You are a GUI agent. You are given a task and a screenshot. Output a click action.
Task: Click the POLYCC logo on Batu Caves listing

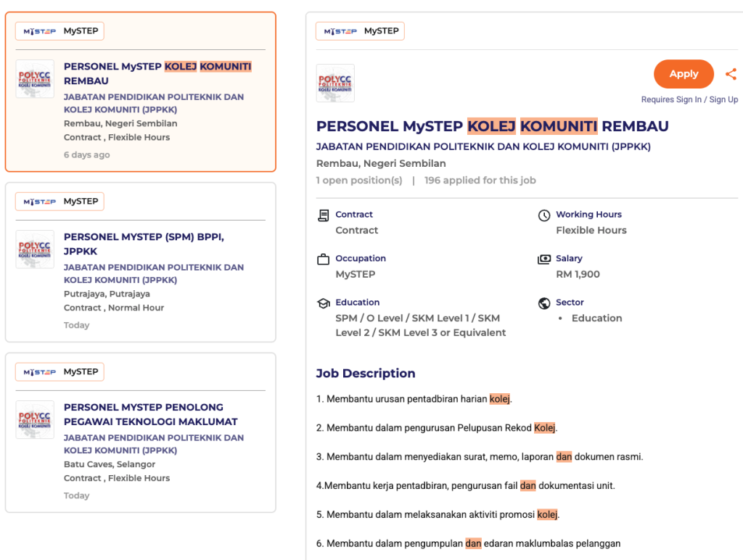pos(35,420)
